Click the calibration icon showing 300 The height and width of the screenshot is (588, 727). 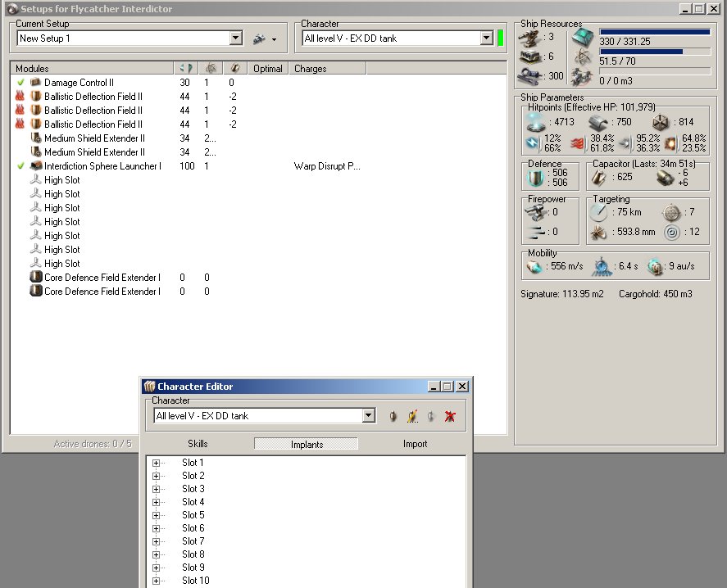click(529, 75)
